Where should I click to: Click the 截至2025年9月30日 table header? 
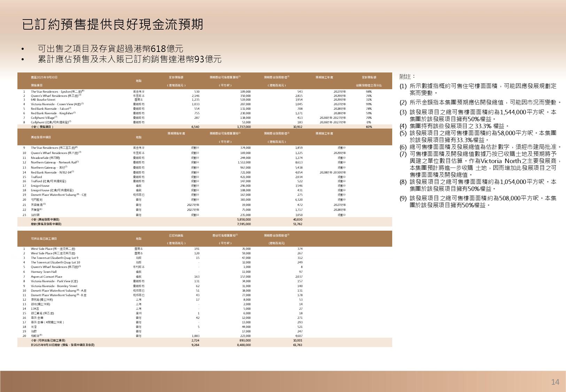point(44,77)
